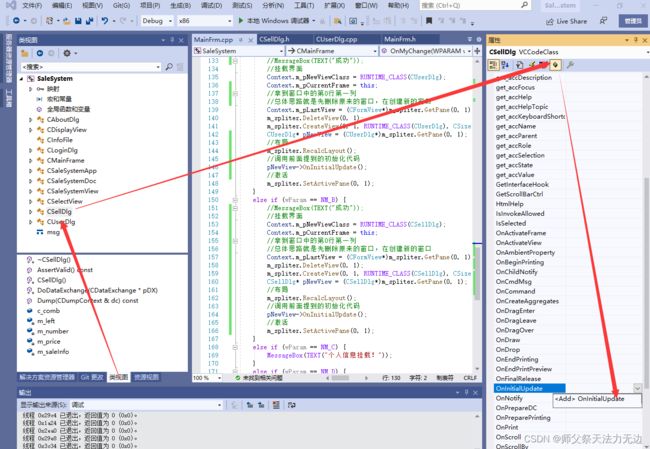Screen dimensions: 650x449
Task: Switch to MainFrm.h tab
Action: coord(400,39)
